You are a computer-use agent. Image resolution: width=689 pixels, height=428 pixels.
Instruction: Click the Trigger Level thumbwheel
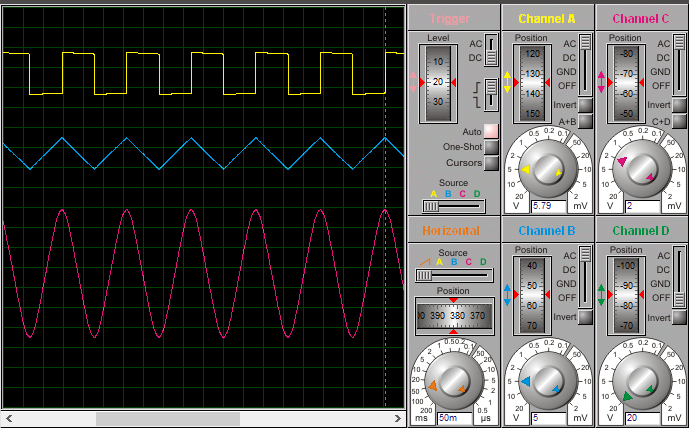tap(438, 83)
